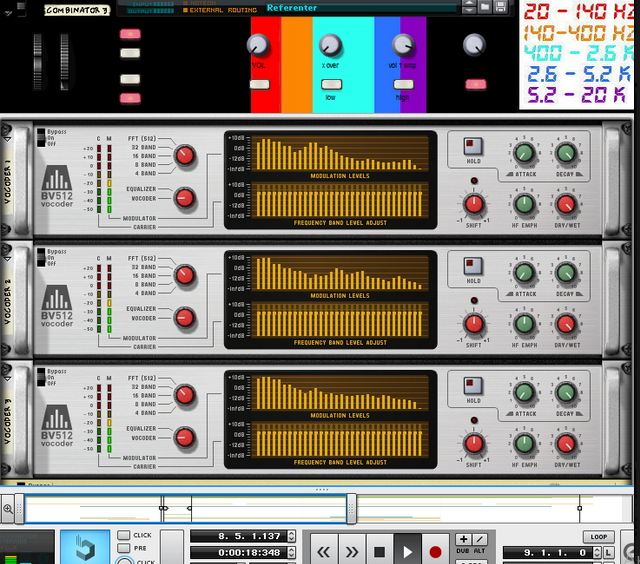Click stepper beside time 0:00:18:348
640x564 pixels.
[x=291, y=553]
